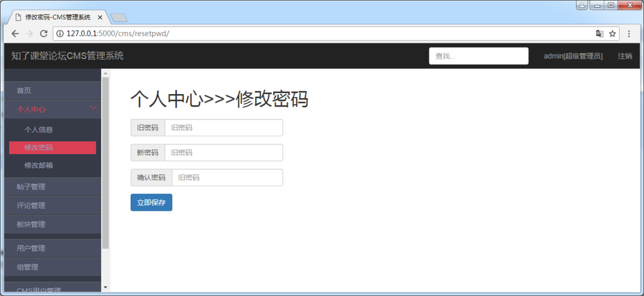Viewport: 644px width, 296px height.
Task: Click the site info icon in address bar
Action: (60, 34)
